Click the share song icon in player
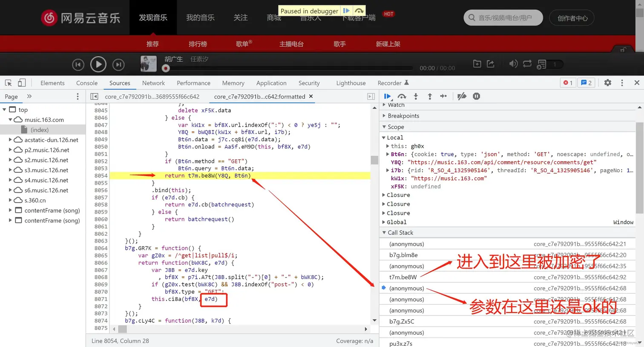This screenshot has width=644, height=347. pyautogui.click(x=491, y=64)
